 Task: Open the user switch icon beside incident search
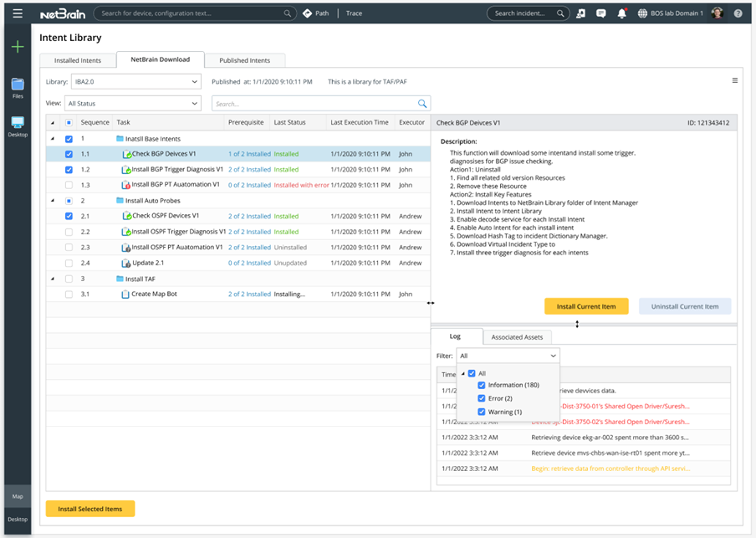[x=580, y=13]
